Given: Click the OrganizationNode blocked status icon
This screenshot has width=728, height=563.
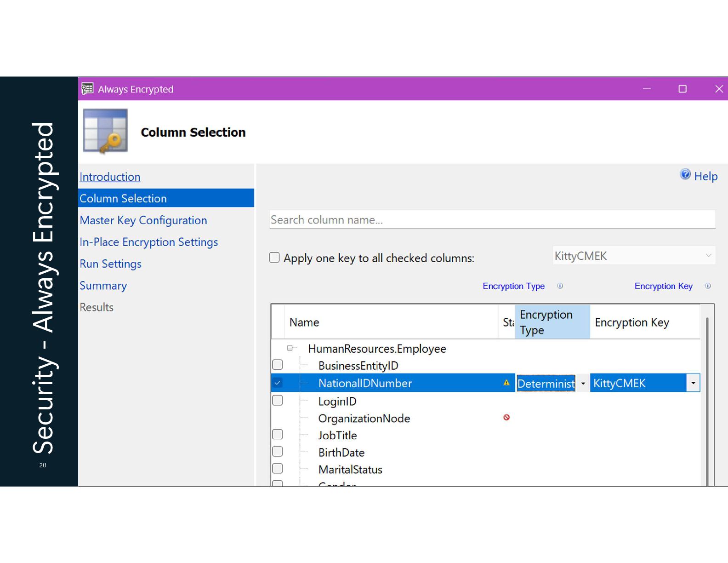Looking at the screenshot, I should 506,418.
